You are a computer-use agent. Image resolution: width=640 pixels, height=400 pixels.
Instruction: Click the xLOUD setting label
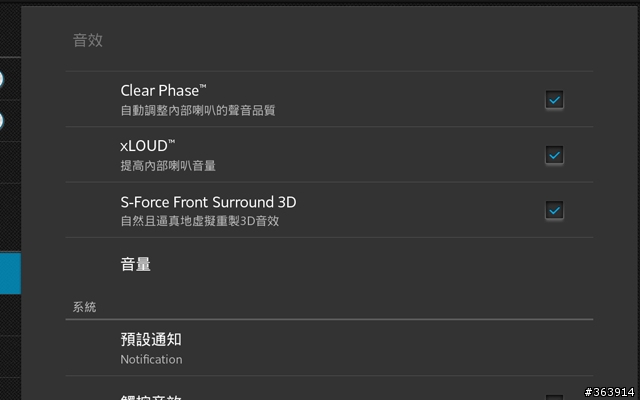(148, 146)
